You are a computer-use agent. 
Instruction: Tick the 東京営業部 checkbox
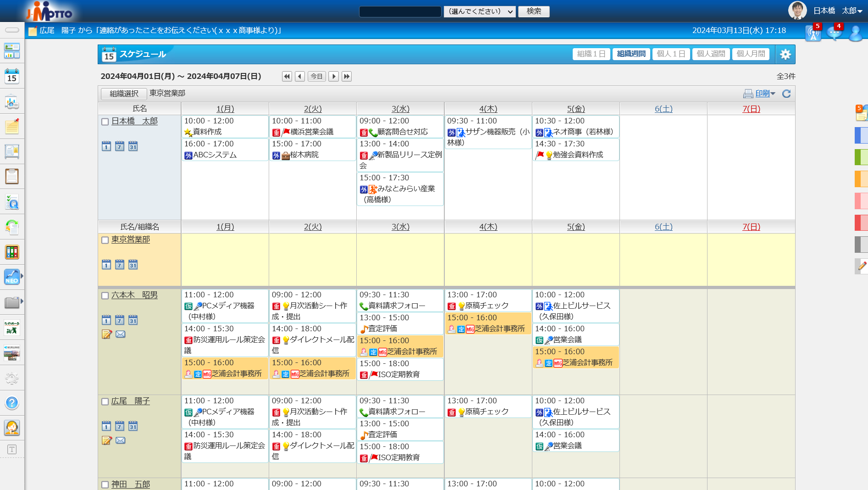[x=105, y=240]
